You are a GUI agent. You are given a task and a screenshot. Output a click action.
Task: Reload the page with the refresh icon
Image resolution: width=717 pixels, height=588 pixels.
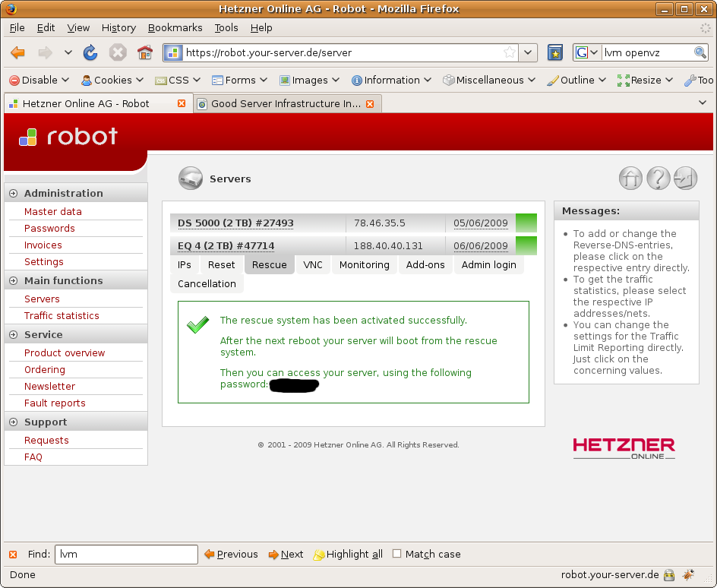[90, 52]
